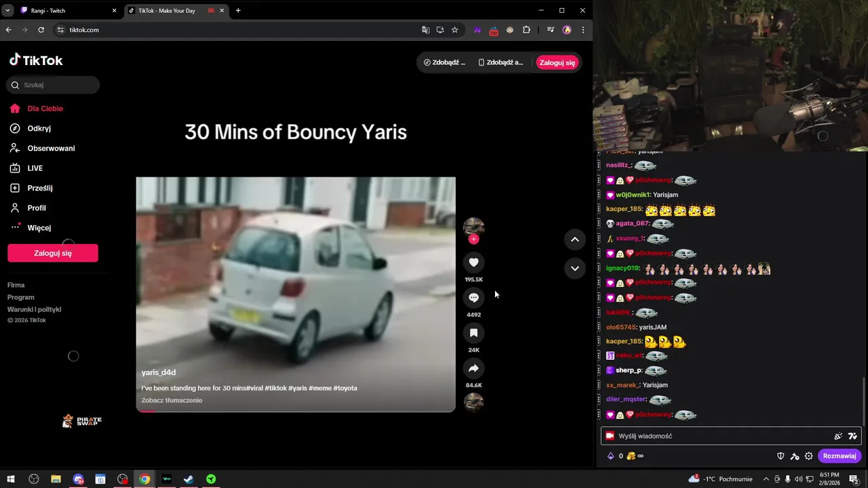This screenshot has width=868, height=488.
Task: Open media controls music icon
Action: (550, 30)
